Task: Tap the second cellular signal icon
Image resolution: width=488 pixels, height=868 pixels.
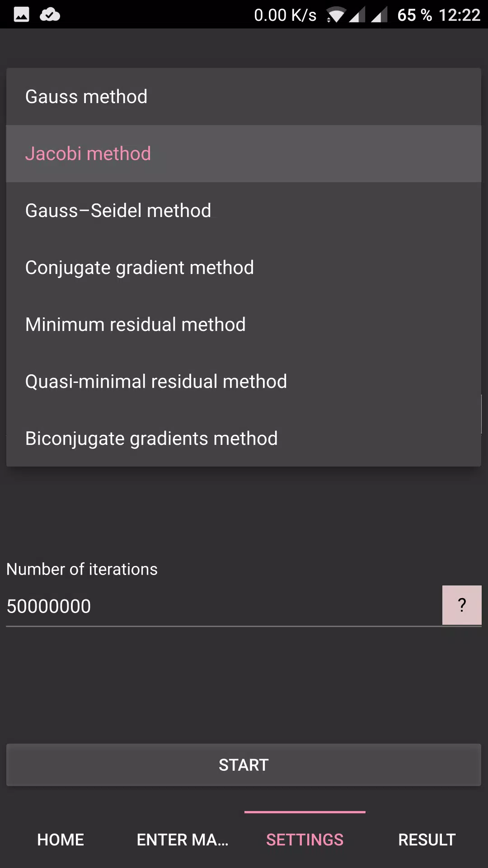Action: tap(379, 15)
